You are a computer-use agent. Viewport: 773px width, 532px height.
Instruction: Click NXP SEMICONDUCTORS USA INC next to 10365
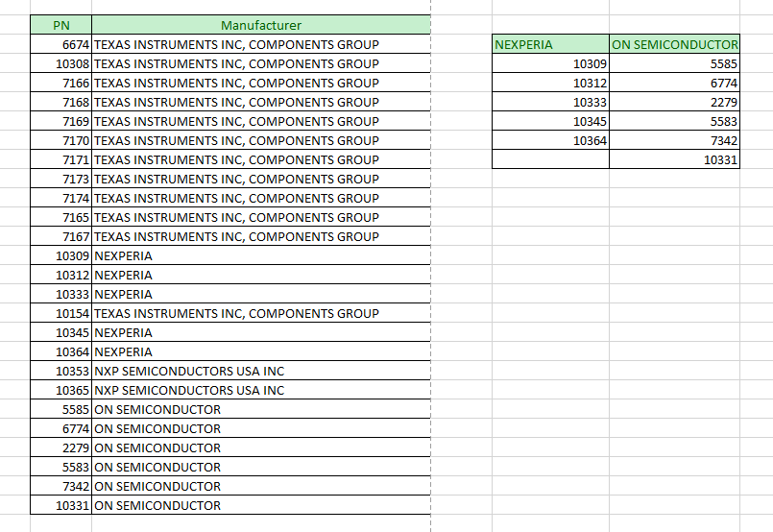pyautogui.click(x=261, y=391)
